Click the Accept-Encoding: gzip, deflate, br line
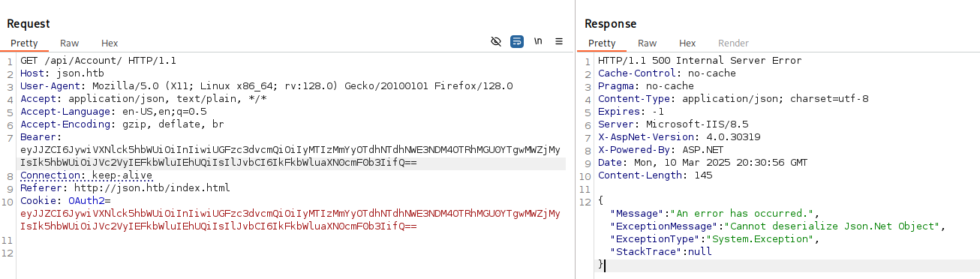The image size is (980, 279). 122,124
